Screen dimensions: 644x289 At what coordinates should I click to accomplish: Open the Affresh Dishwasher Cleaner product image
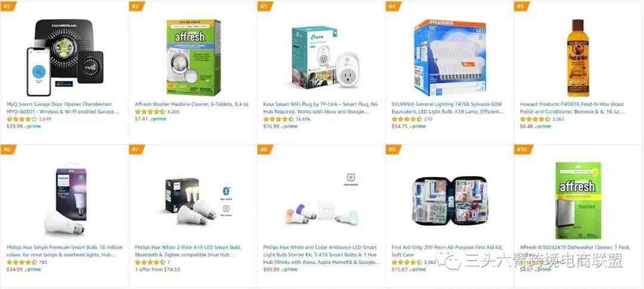(578, 201)
